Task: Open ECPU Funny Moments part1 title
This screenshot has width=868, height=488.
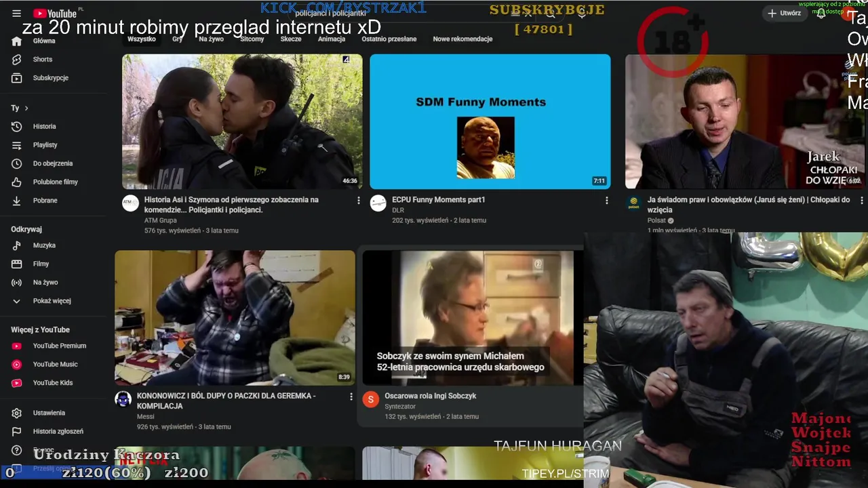Action: click(x=439, y=200)
